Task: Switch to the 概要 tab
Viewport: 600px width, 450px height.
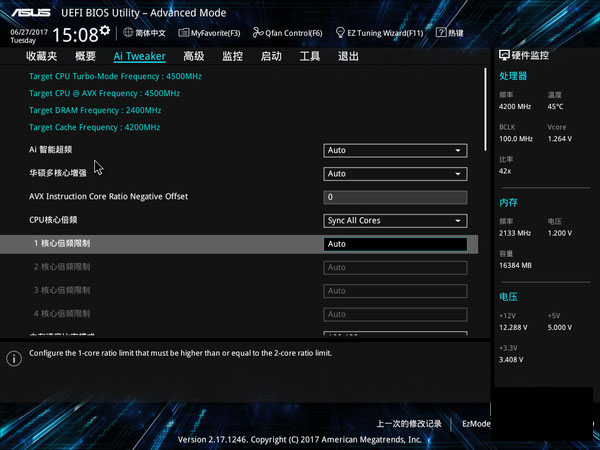Action: click(x=85, y=56)
